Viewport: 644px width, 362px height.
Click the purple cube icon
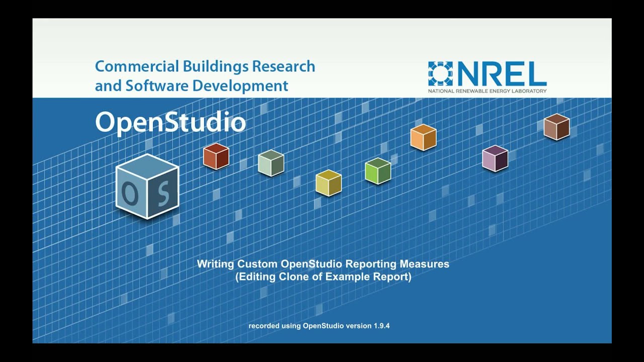(x=495, y=158)
